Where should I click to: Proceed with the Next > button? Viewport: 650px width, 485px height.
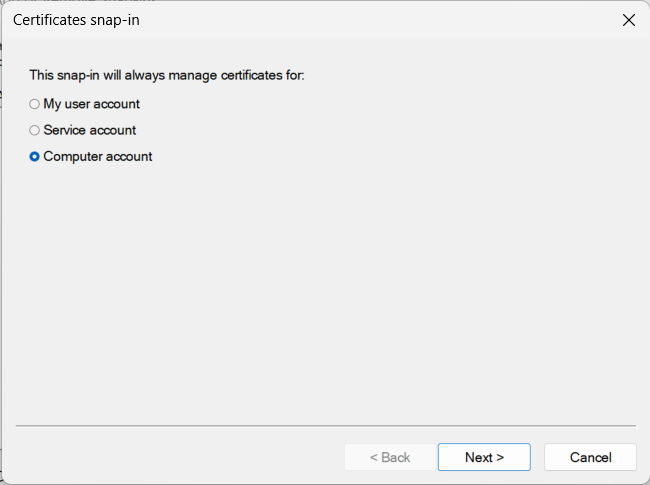coord(484,457)
